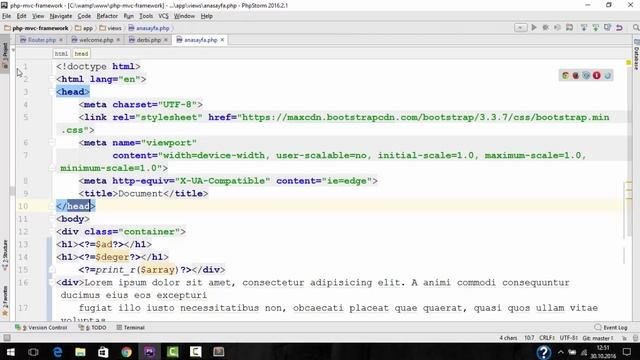Run with coverage icon in toolbar
Image resolution: width=640 pixels, height=360 pixels.
coord(557,28)
